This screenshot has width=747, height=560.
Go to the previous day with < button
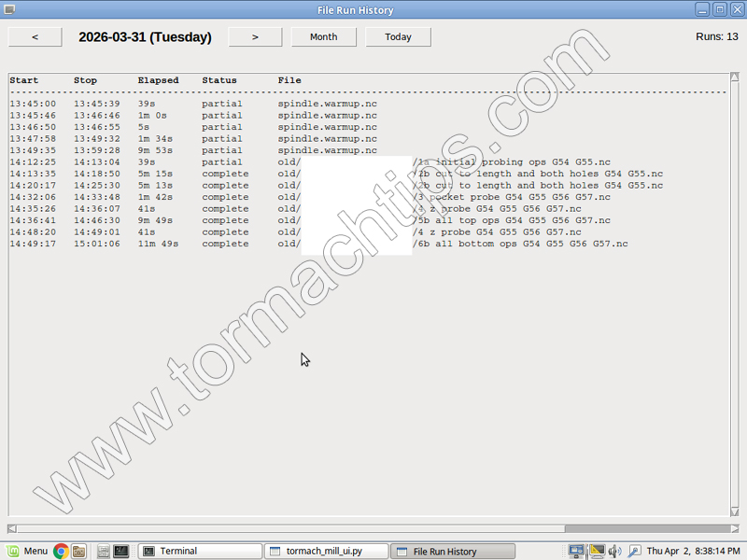click(x=35, y=37)
